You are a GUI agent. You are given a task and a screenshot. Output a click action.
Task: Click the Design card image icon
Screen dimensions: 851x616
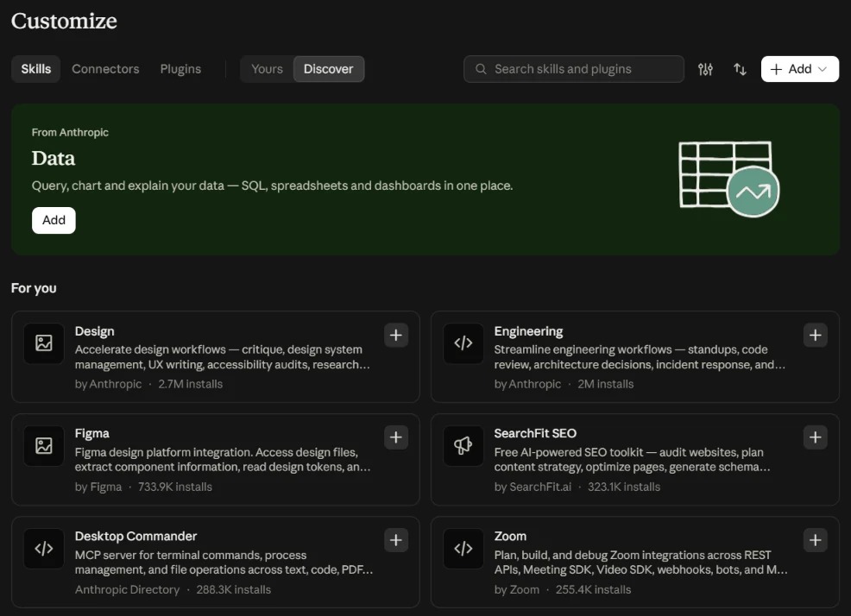point(44,343)
